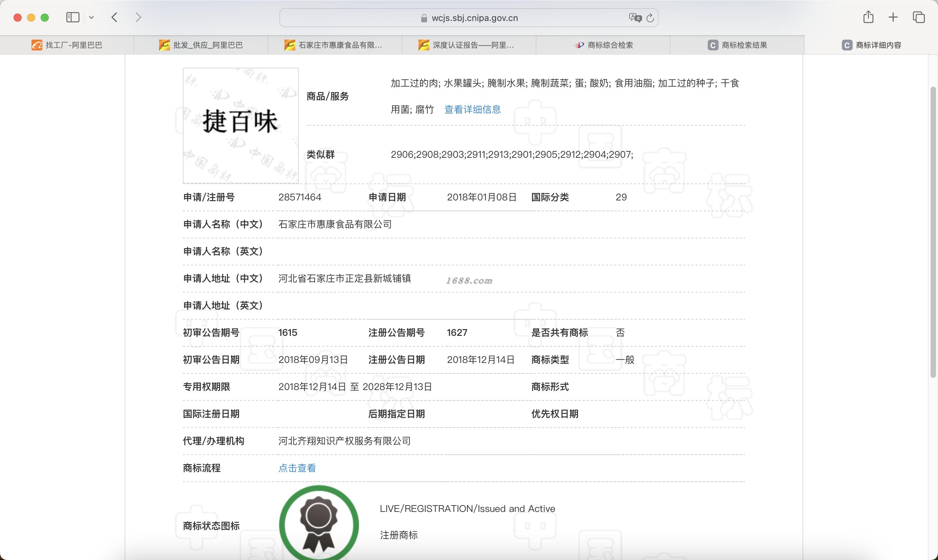Click the vertical page scrollbar

933,232
